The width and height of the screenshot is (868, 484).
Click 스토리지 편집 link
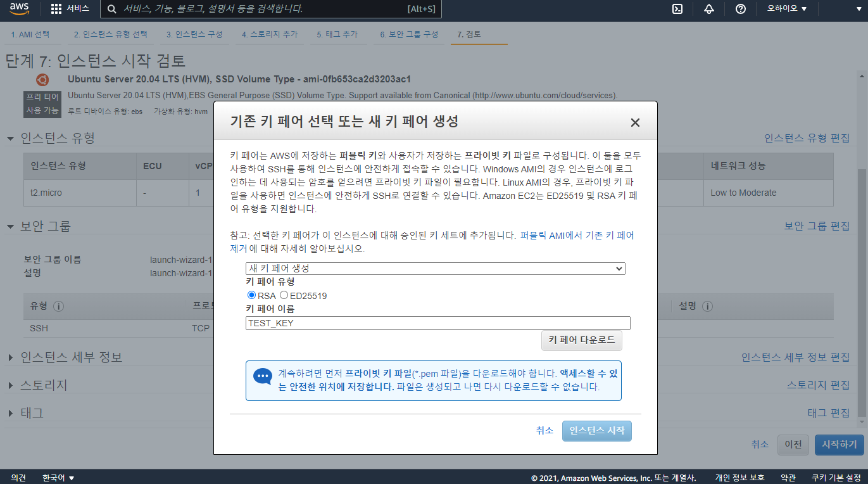[x=818, y=385]
